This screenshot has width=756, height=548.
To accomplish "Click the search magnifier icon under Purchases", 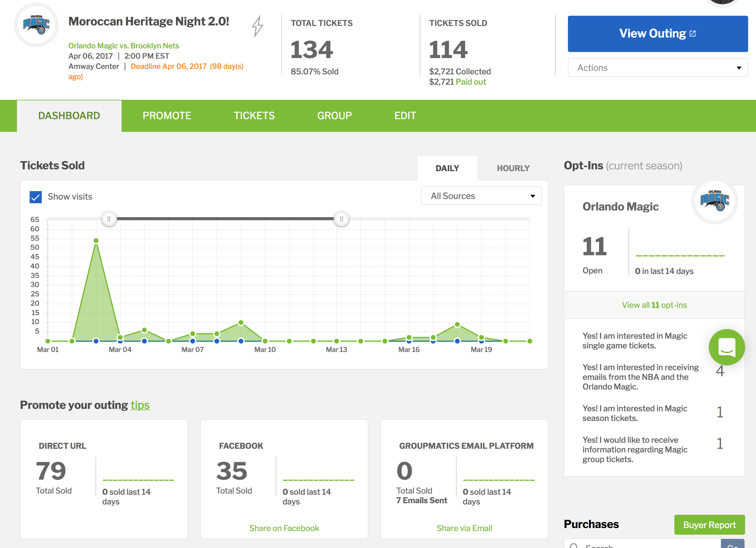I will coord(574,545).
